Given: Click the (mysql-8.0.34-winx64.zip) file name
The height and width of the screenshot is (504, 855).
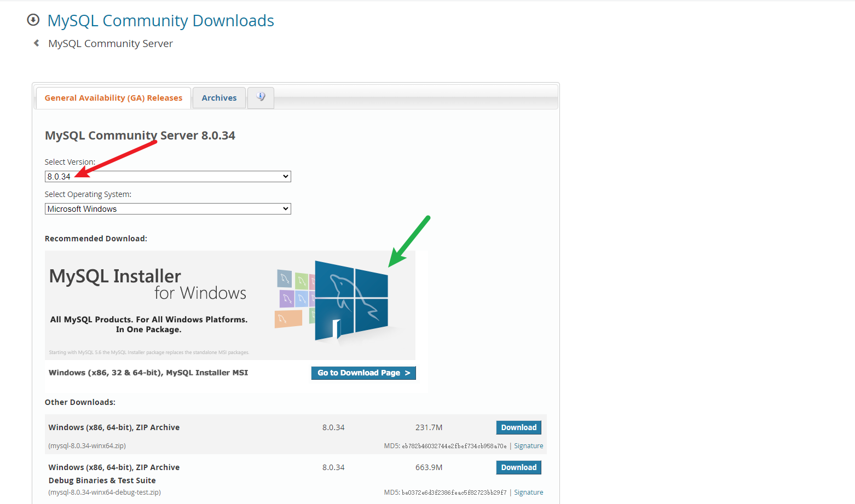Looking at the screenshot, I should coord(87,446).
